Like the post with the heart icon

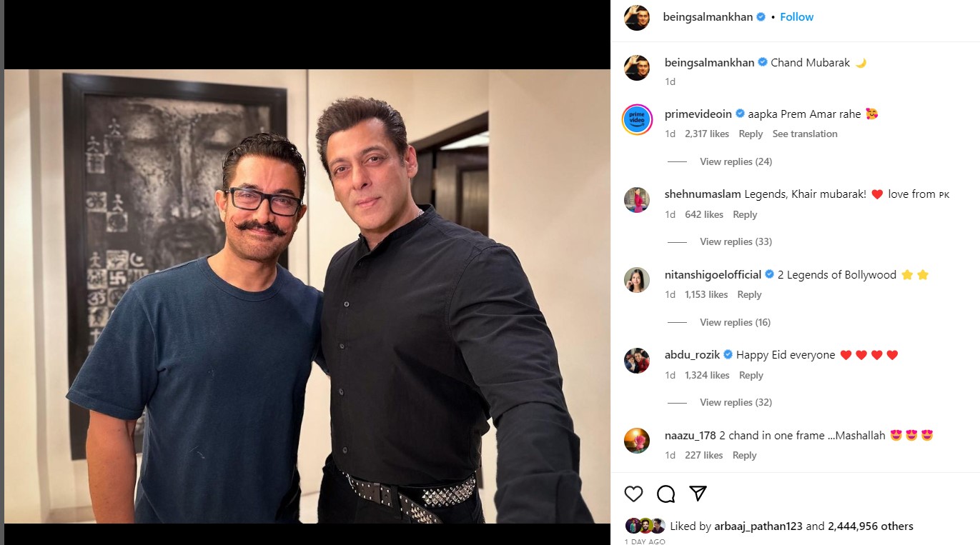pyautogui.click(x=633, y=494)
